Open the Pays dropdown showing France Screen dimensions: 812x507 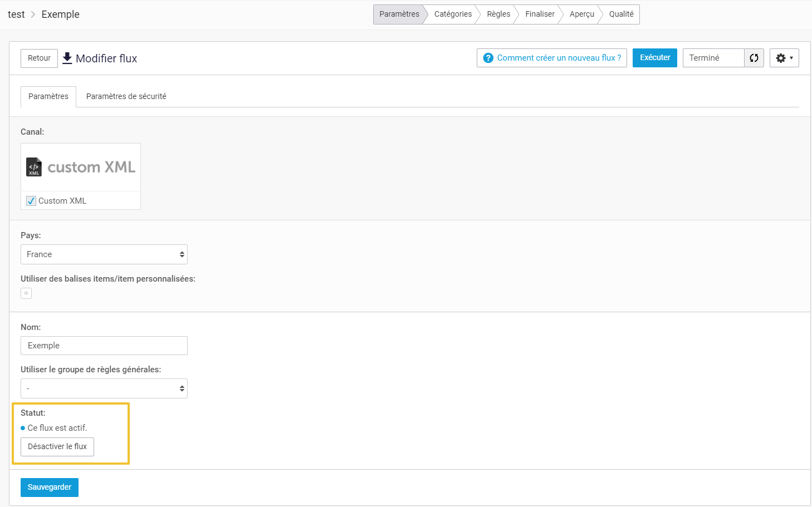click(x=104, y=254)
